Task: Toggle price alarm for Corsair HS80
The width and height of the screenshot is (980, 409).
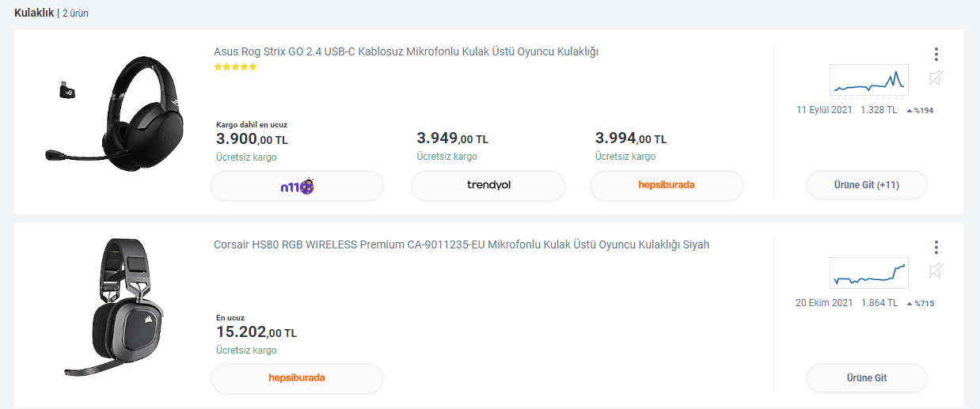Action: [936, 271]
